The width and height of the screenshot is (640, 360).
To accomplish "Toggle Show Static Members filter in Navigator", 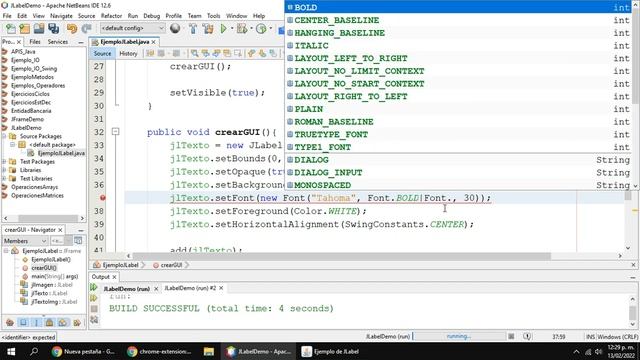I will [36, 322].
